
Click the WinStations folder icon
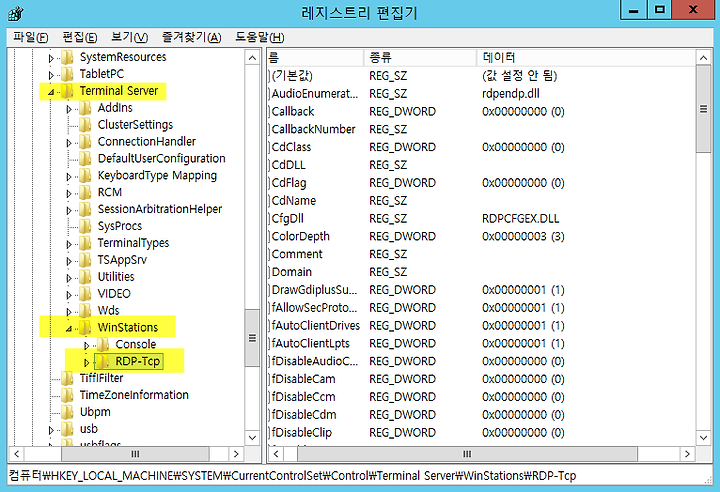coord(85,328)
